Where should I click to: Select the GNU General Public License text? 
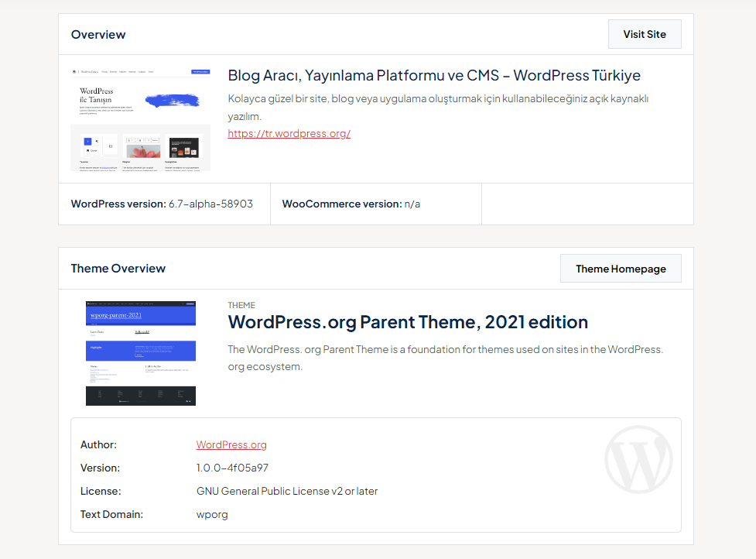pos(287,491)
